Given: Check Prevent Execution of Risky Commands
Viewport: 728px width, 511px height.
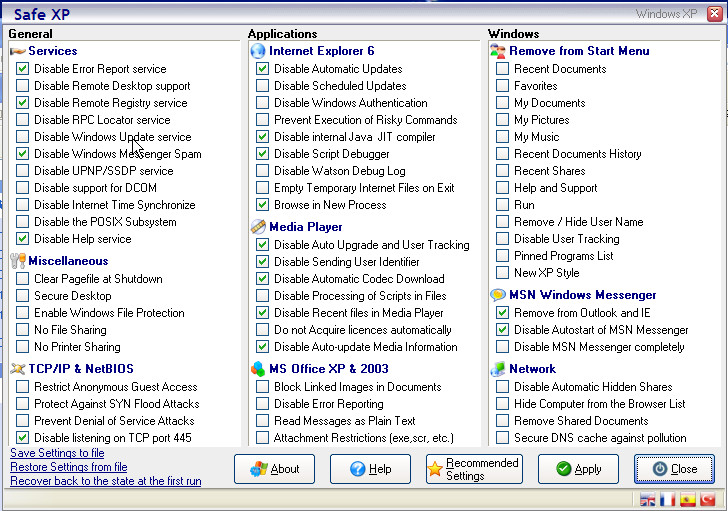Looking at the screenshot, I should pyautogui.click(x=262, y=120).
